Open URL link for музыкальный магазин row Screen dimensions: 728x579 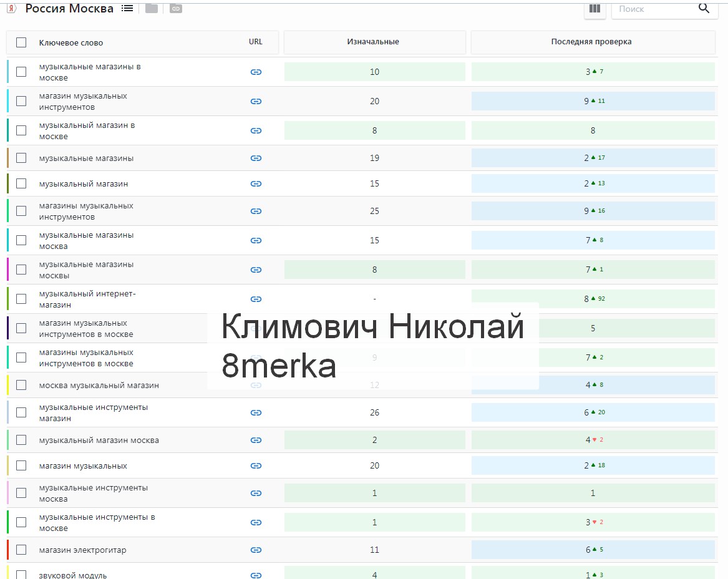[x=256, y=183]
